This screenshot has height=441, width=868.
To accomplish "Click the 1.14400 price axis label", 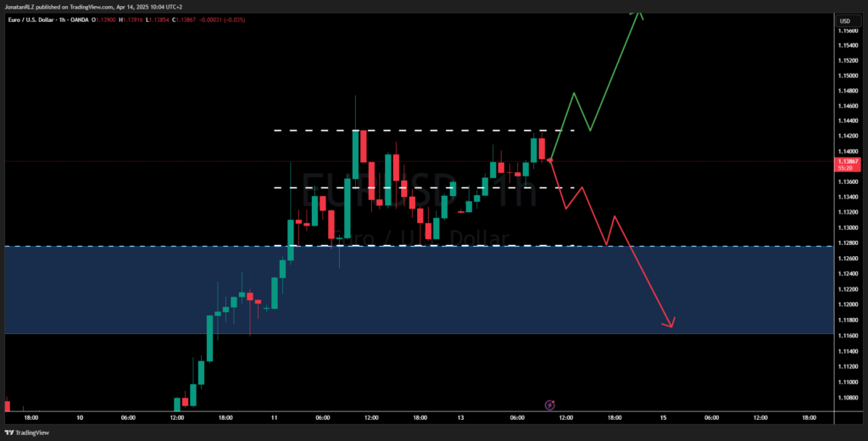I will click(847, 120).
